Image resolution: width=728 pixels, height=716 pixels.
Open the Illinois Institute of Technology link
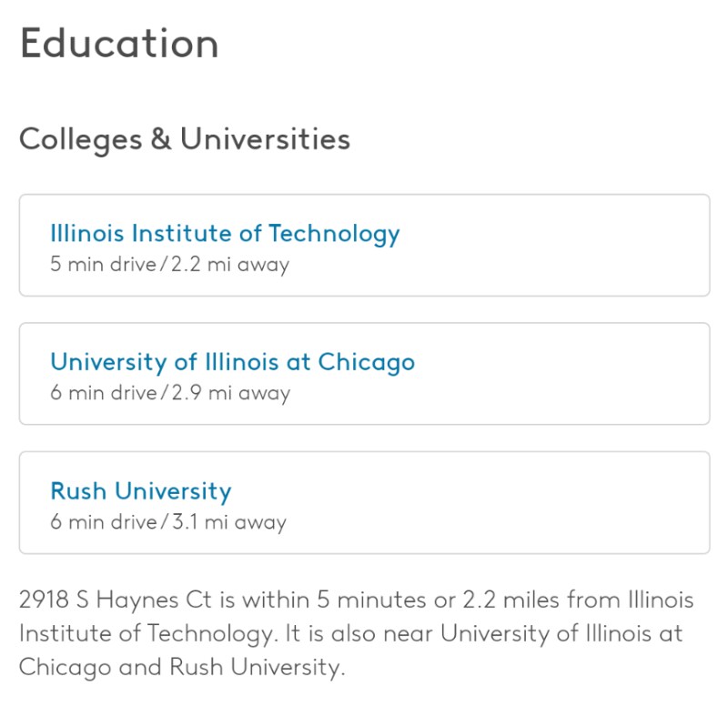point(225,234)
